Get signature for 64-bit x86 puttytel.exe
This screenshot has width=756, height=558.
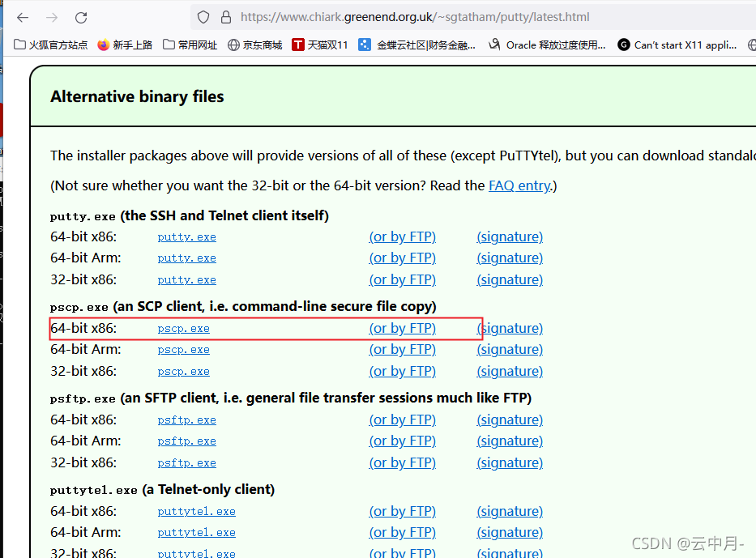(510, 511)
